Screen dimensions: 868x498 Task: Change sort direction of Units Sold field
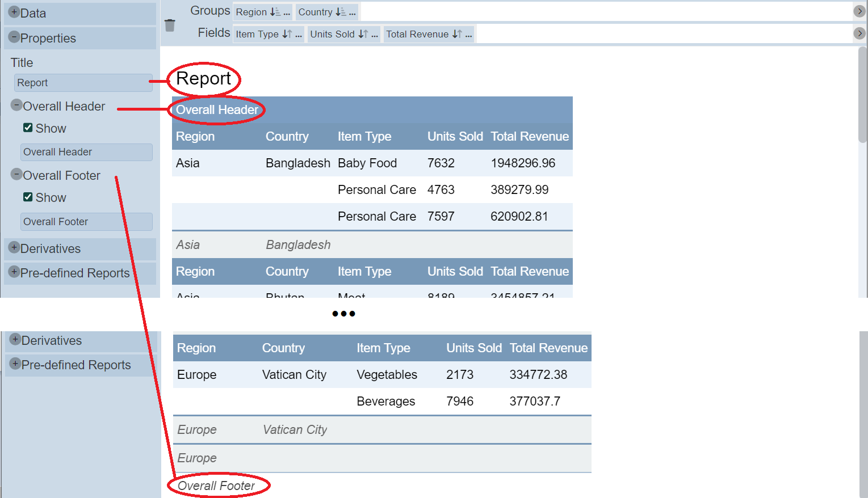pos(363,34)
